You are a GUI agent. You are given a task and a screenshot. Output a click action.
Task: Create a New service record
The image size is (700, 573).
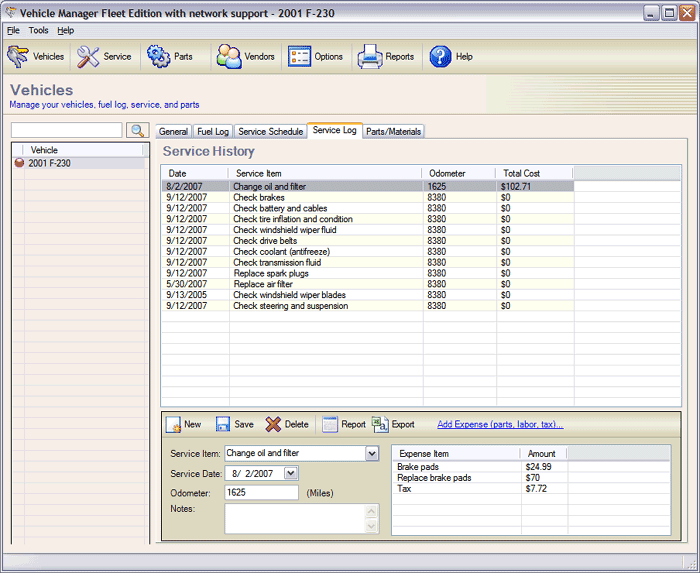point(183,424)
